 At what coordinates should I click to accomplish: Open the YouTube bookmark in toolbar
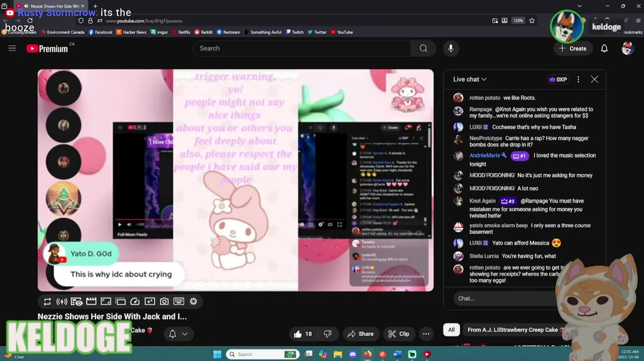[341, 32]
